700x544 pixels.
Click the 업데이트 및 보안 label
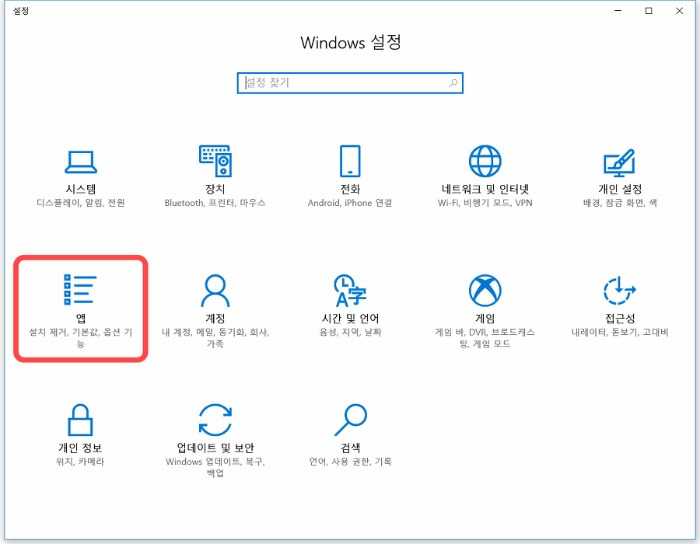pos(215,448)
